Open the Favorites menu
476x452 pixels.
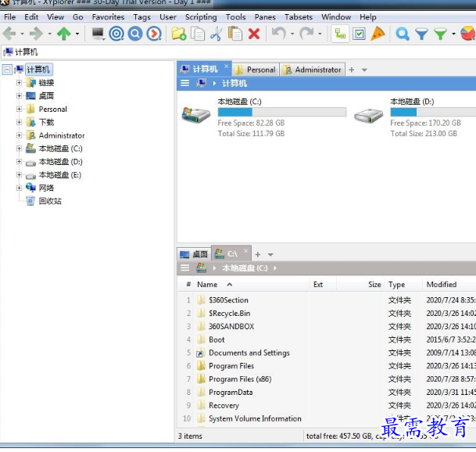pyautogui.click(x=108, y=17)
